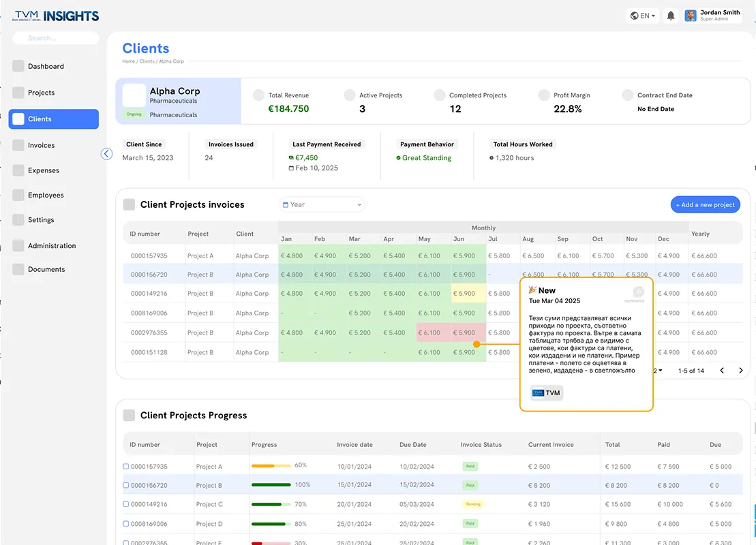The height and width of the screenshot is (545, 756).
Task: Click the red highlighted May cell €6.100
Action: 429,333
